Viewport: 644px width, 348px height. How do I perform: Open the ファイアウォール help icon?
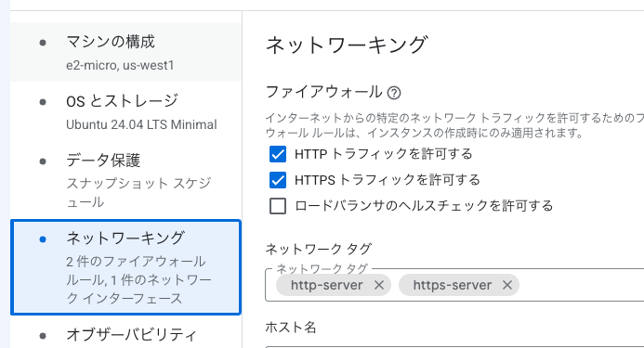[x=394, y=93]
